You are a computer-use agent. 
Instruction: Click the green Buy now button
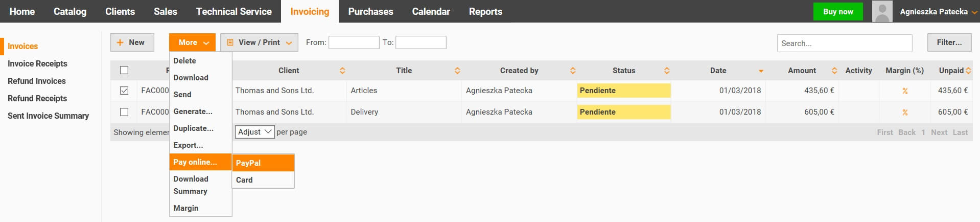click(x=838, y=11)
